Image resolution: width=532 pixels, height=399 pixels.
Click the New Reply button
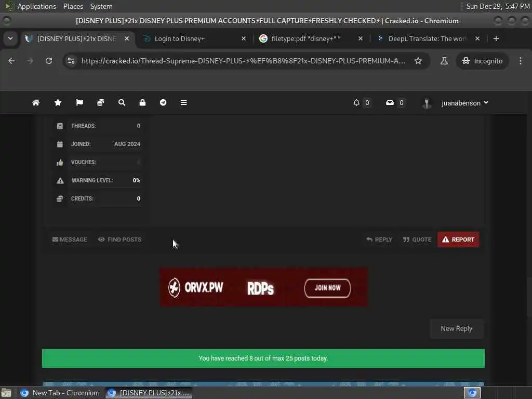[457, 329]
